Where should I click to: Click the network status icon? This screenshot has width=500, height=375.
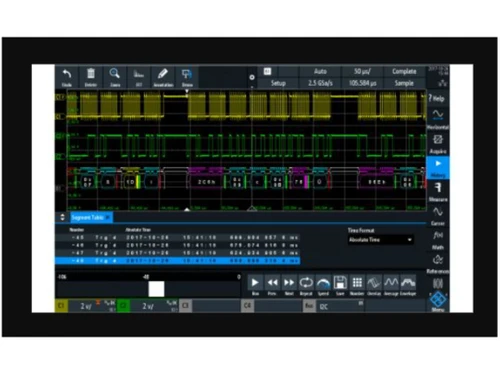[x=443, y=83]
